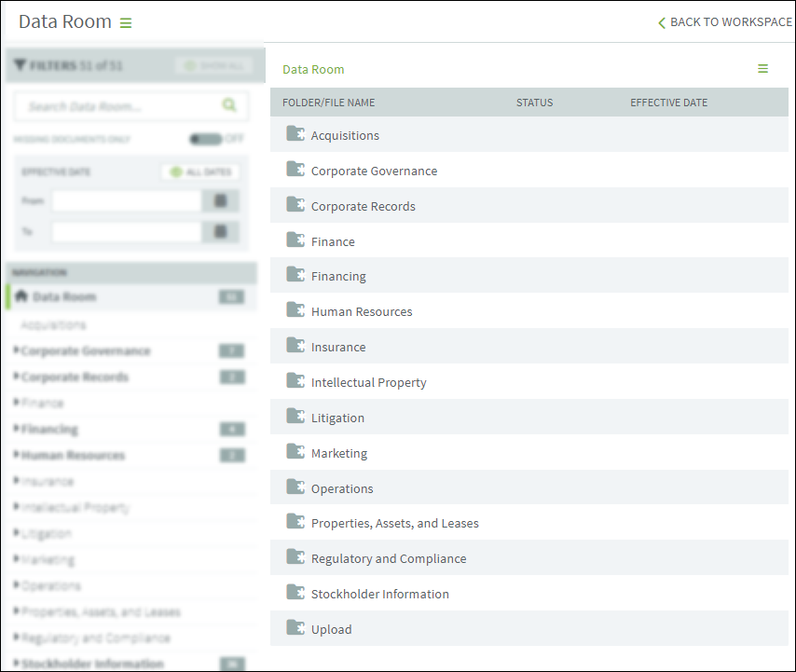Toggle the Show All filters button
Viewport: 796px width, 672px height.
tap(213, 66)
